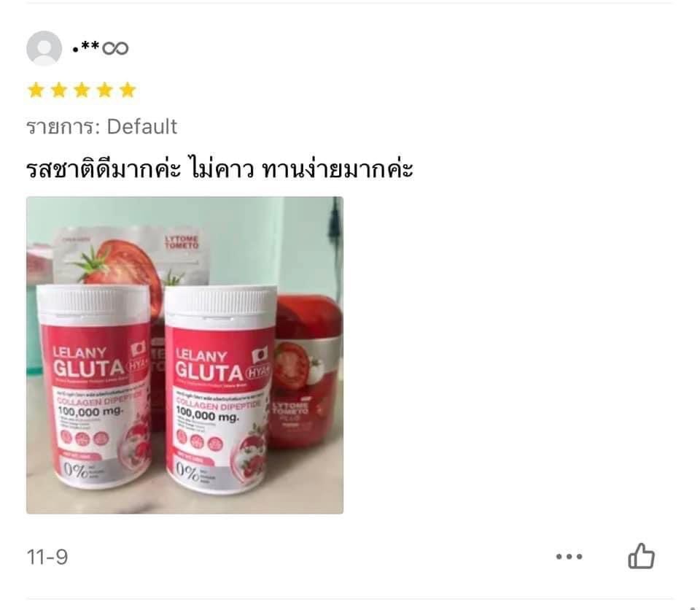Select the second yellow rating star

(x=59, y=90)
